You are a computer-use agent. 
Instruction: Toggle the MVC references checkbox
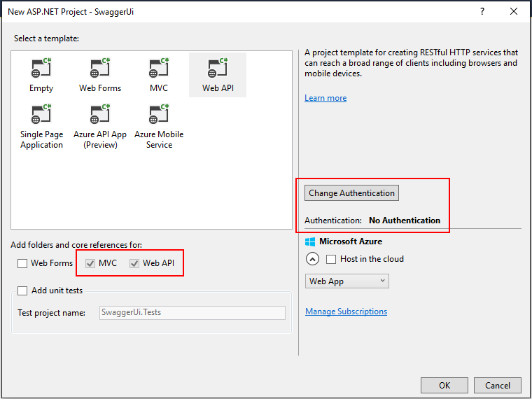tap(90, 263)
